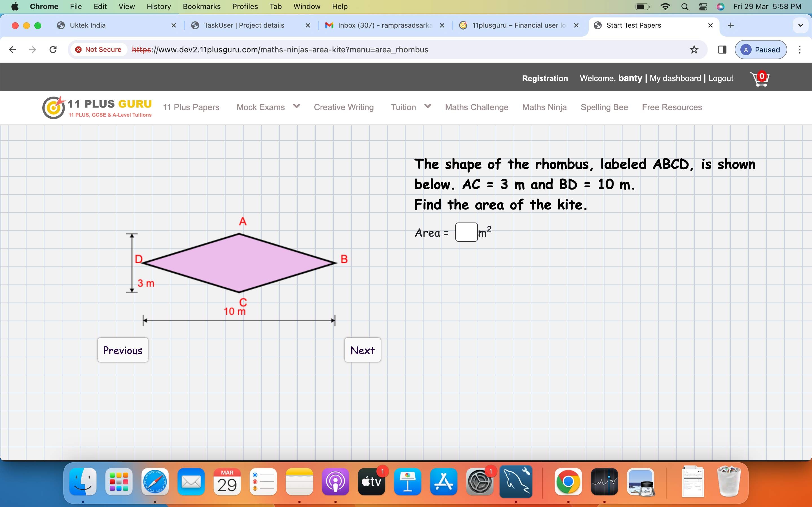This screenshot has width=812, height=507.
Task: Click the 11 Plus Guru logo
Action: coord(97,107)
